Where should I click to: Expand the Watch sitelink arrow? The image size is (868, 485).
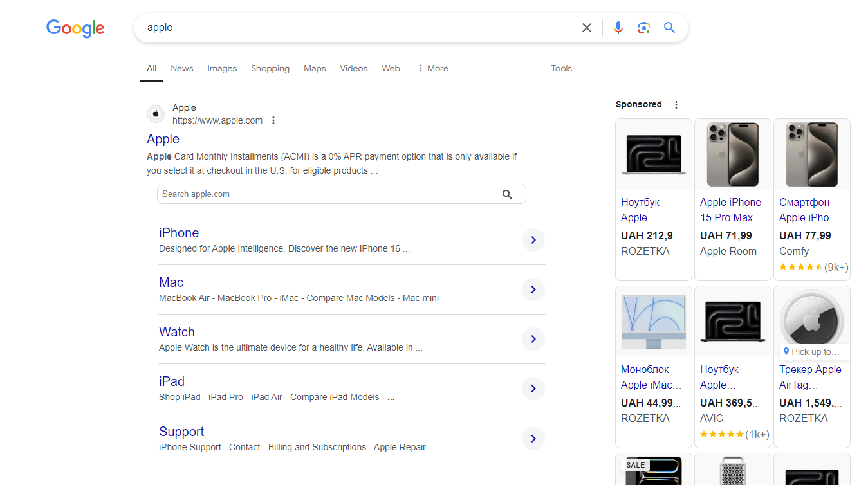533,339
